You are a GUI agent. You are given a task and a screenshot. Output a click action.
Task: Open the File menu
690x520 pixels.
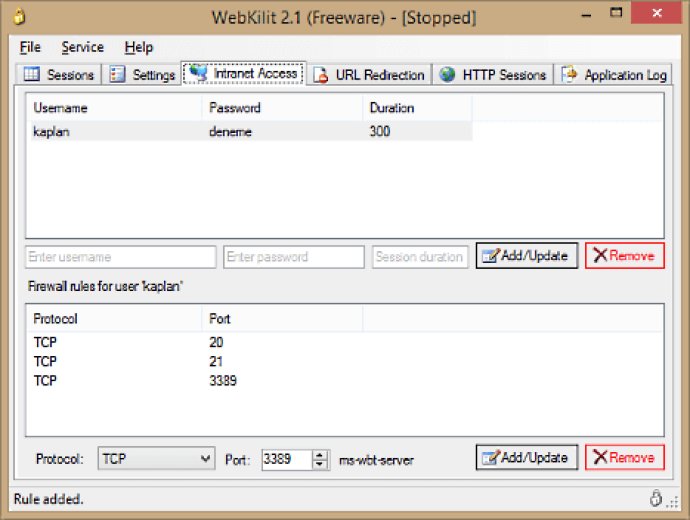[30, 47]
